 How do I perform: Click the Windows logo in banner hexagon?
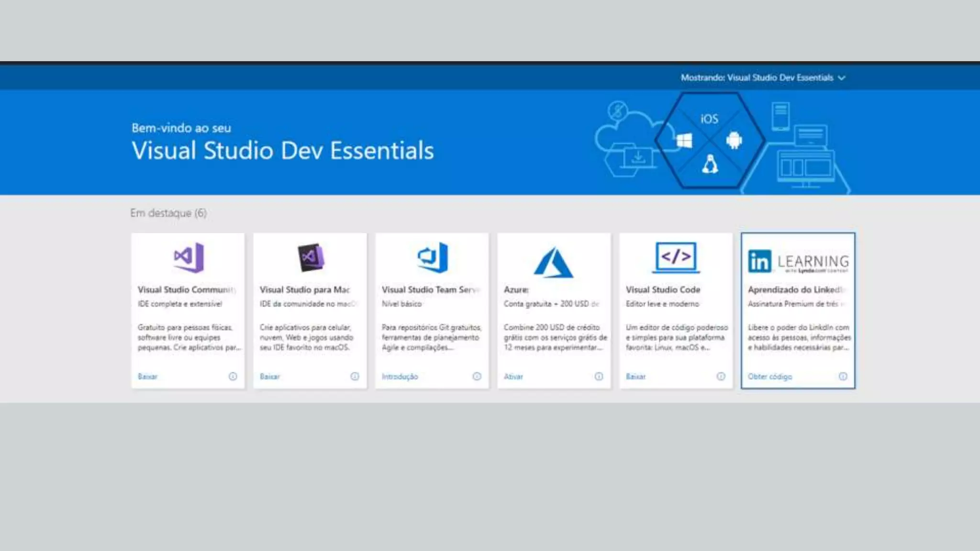click(684, 141)
